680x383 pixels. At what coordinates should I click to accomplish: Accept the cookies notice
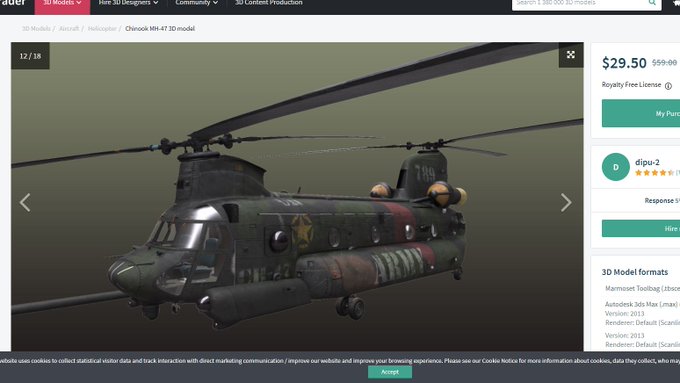click(x=390, y=372)
